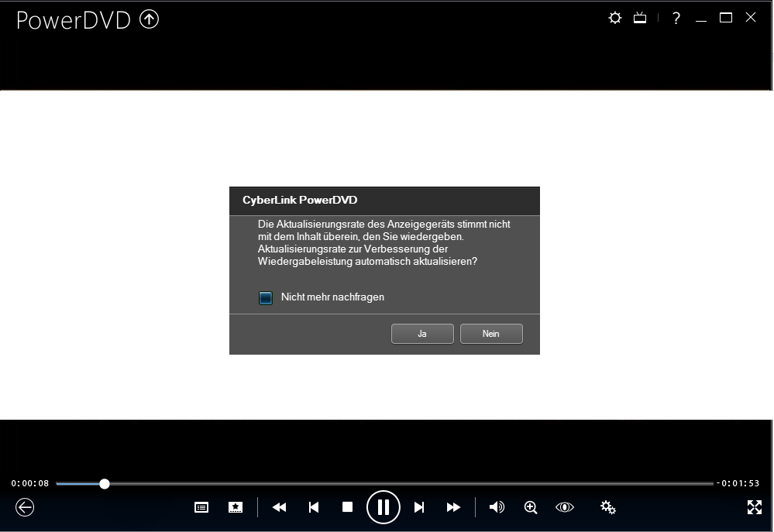The height and width of the screenshot is (532, 774).
Task: Click the elapsed time 0:00:08
Action: (x=30, y=484)
